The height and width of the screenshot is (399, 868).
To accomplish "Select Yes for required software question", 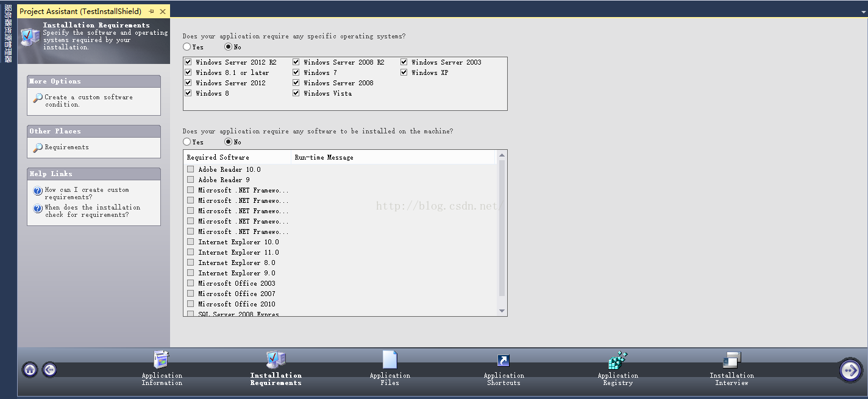I will (x=187, y=142).
